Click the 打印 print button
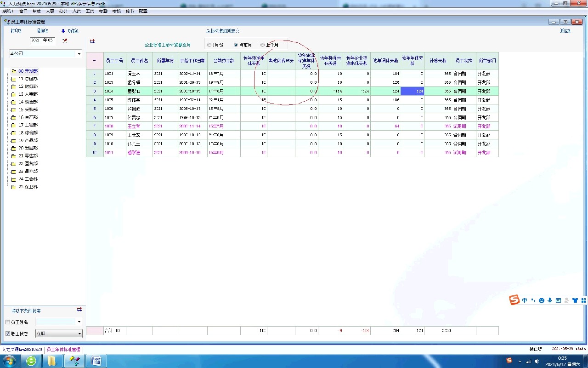The height and width of the screenshot is (368, 588). pos(16,31)
